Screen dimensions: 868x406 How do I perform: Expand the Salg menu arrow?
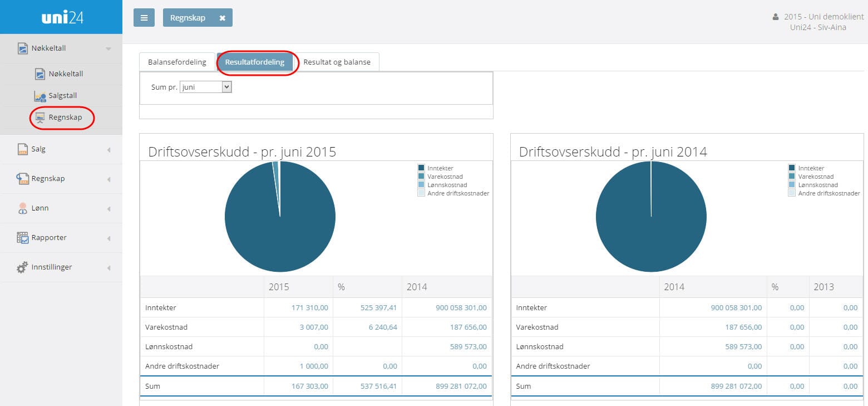108,150
